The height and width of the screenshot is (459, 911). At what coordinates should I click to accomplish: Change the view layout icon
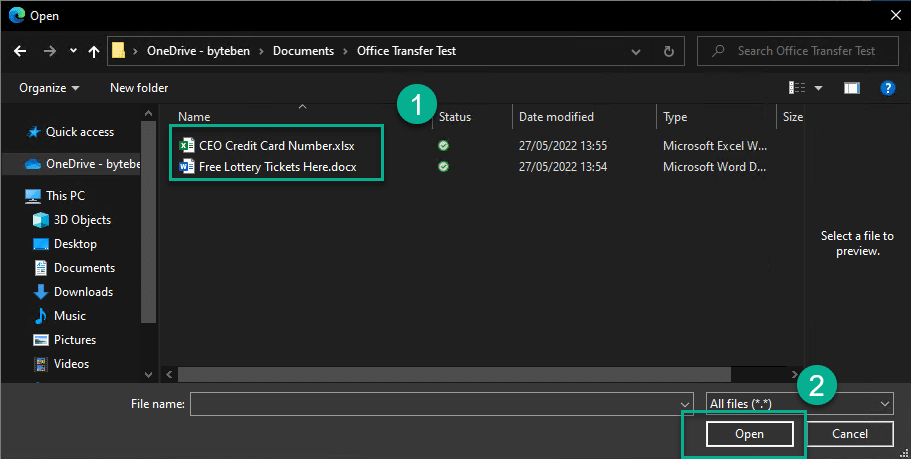click(x=797, y=88)
